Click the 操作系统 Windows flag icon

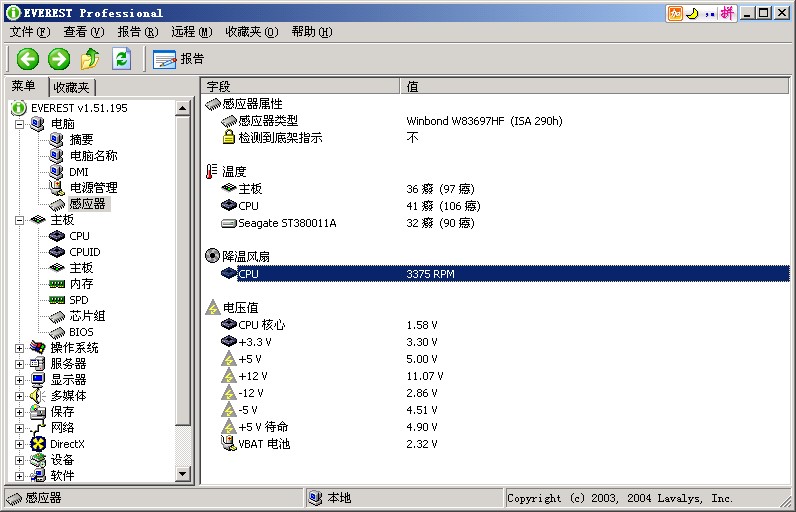pos(38,348)
